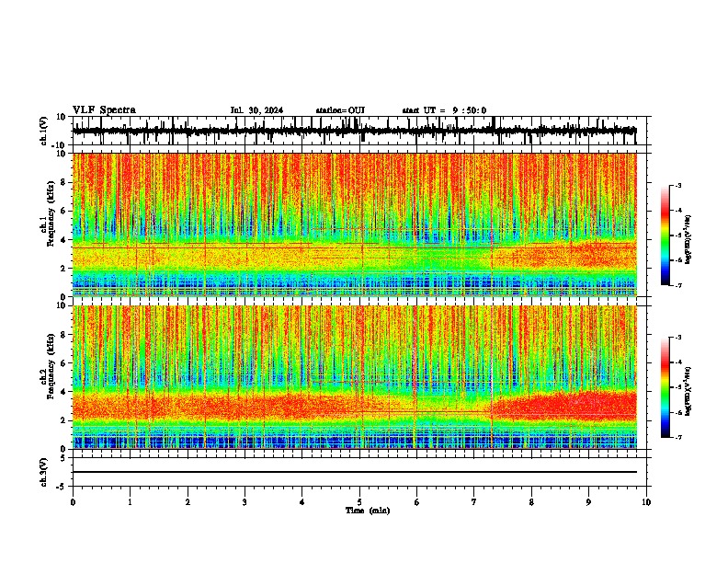Click the "Time (min)" x-axis label
Image resolution: width=728 pixels, height=563 pixels.
pyautogui.click(x=368, y=511)
